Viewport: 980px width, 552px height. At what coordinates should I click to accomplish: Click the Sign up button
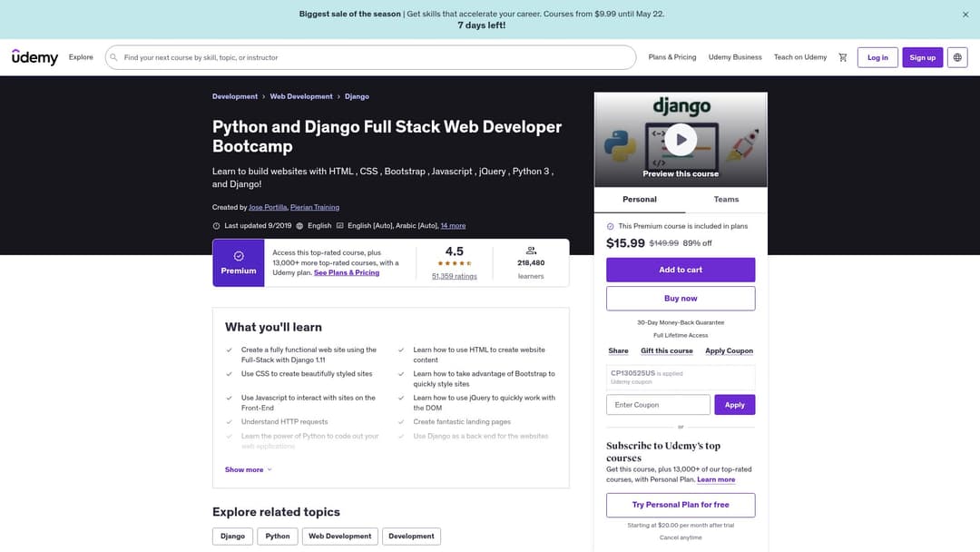click(923, 57)
